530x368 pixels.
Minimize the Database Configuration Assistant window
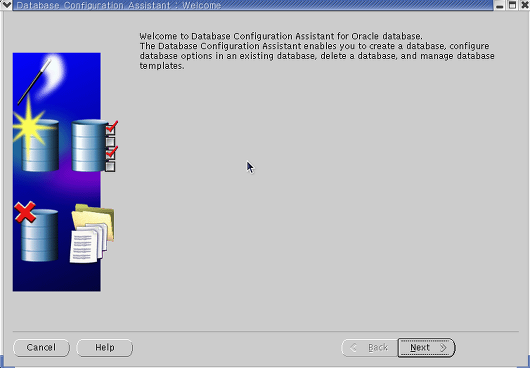pos(501,5)
